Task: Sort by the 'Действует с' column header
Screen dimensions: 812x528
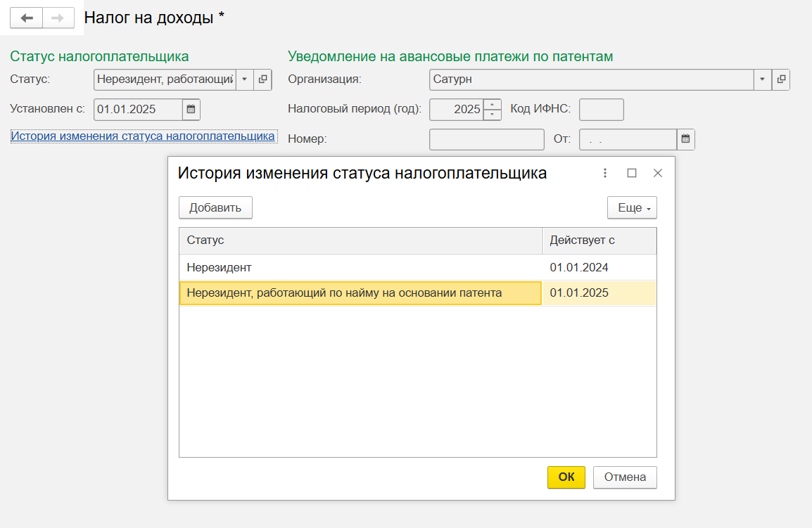Action: (x=600, y=240)
